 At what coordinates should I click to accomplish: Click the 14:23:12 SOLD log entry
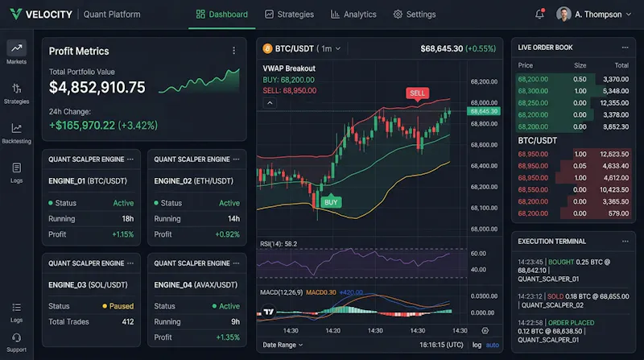tap(573, 301)
